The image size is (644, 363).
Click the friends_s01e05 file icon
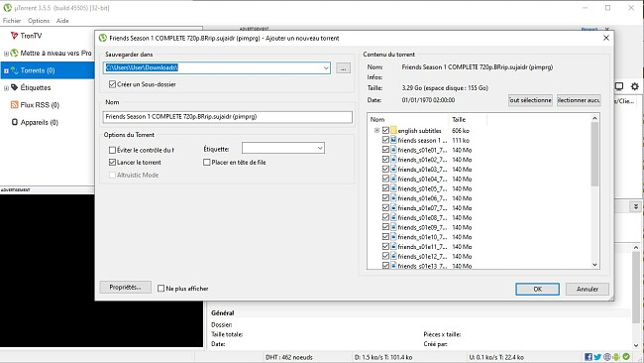tap(393, 188)
